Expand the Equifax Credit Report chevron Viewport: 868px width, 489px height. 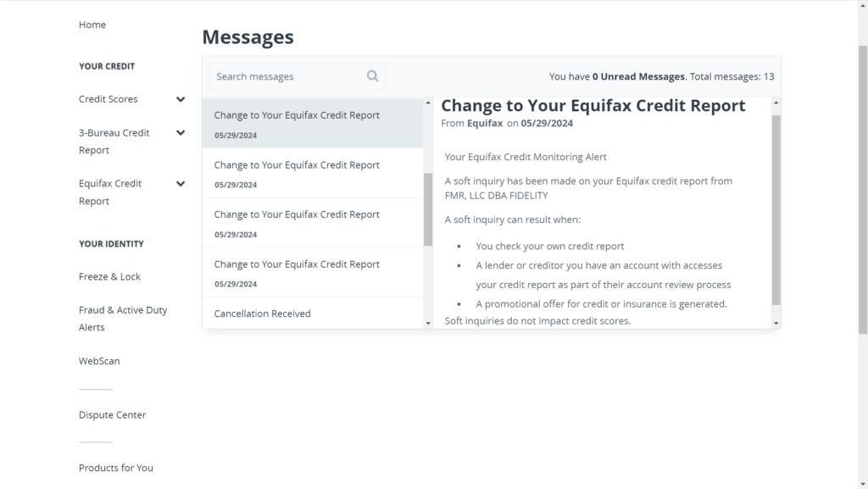point(181,184)
